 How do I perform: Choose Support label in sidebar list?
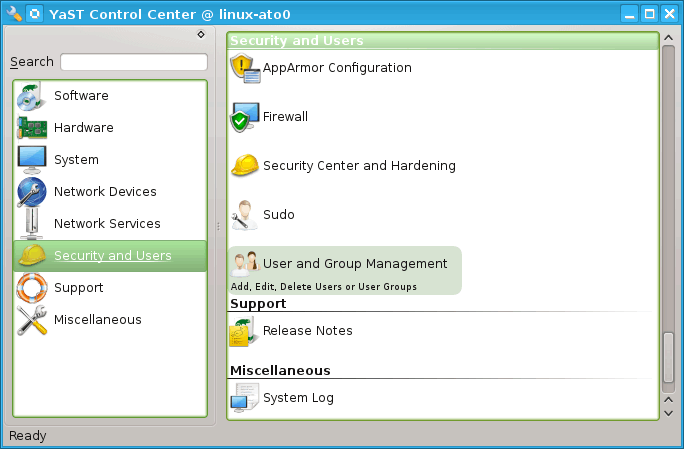[x=79, y=288]
